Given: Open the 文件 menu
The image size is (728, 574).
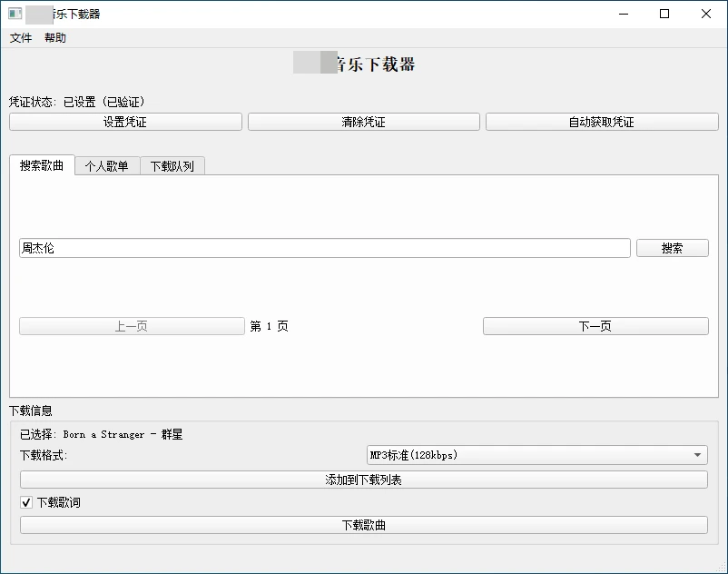Looking at the screenshot, I should tap(21, 38).
